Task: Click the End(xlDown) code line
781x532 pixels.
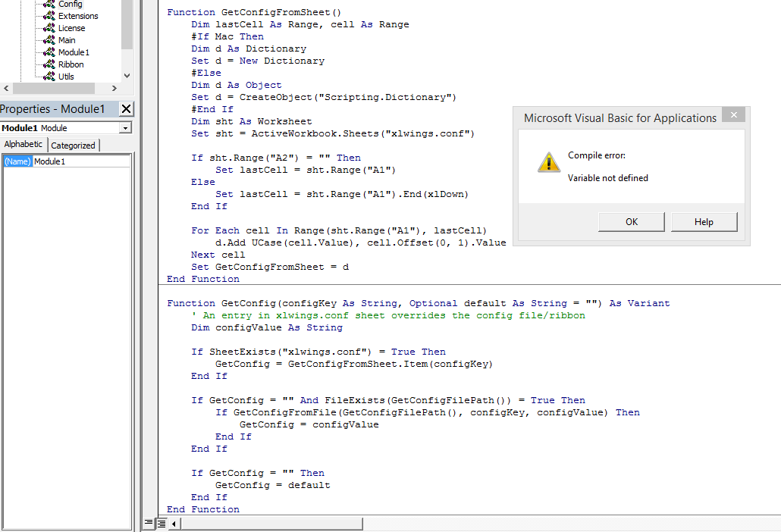Action: [x=342, y=194]
